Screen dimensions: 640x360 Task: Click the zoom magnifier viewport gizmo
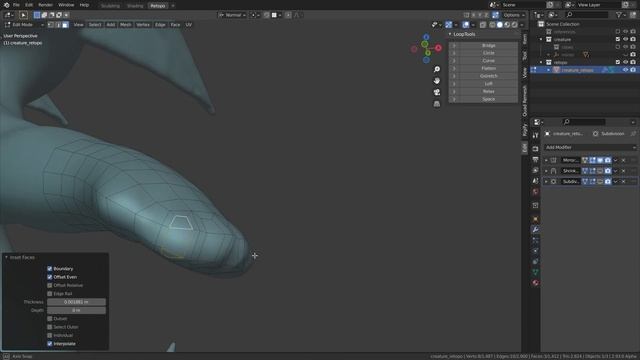coord(437,69)
